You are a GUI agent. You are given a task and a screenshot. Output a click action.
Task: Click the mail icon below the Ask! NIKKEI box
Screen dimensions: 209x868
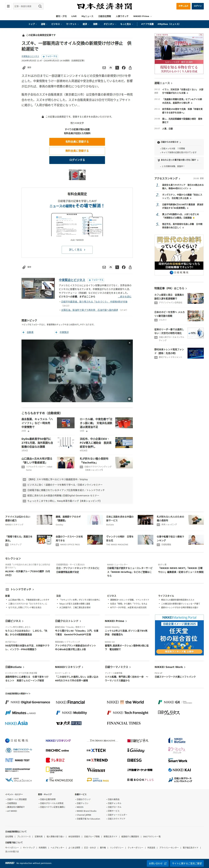104,267
